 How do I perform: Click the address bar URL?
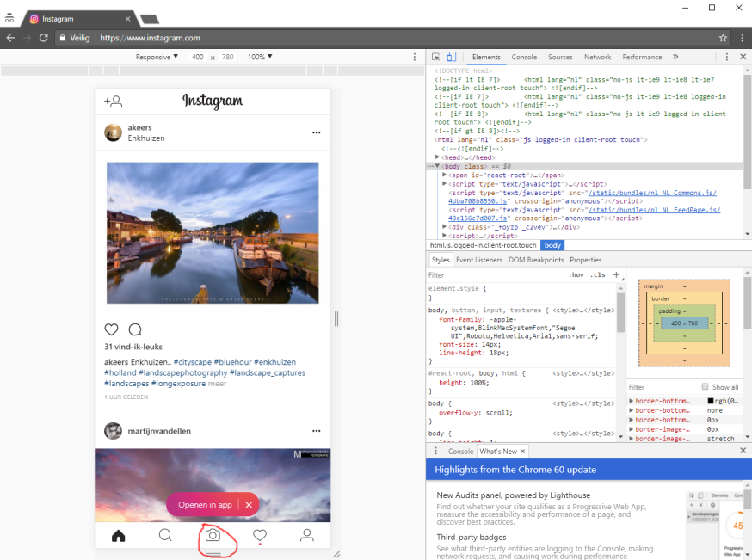pyautogui.click(x=150, y=38)
